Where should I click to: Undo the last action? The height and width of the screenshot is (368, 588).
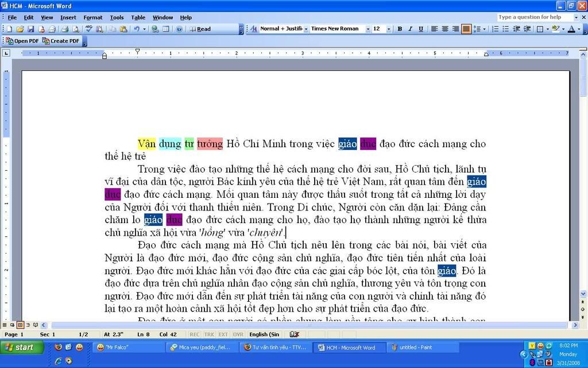click(137, 29)
